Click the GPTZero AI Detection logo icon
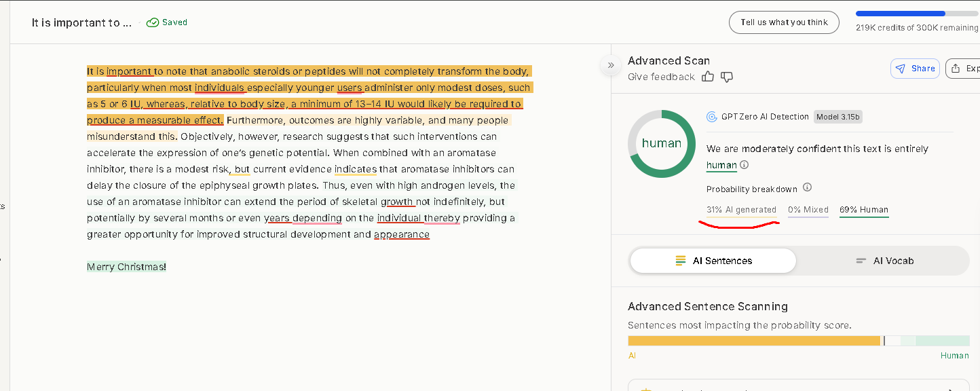 pos(712,117)
